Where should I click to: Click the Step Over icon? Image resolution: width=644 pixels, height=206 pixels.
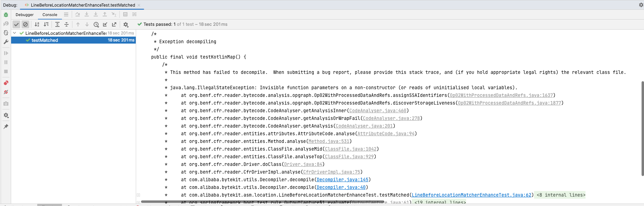tap(78, 15)
